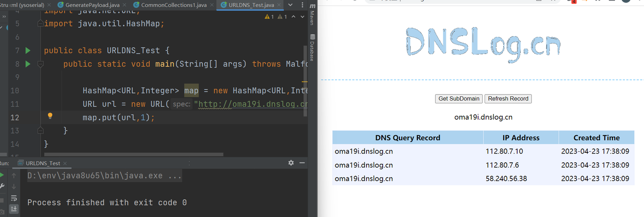Click the editor horizontal scrollbar
644x217 pixels.
(x=134, y=155)
